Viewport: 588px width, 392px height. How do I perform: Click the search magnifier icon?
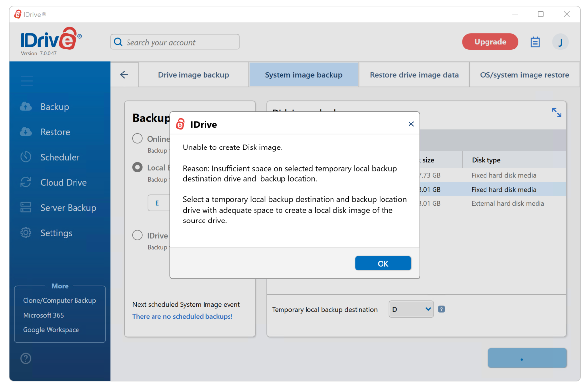tap(118, 42)
